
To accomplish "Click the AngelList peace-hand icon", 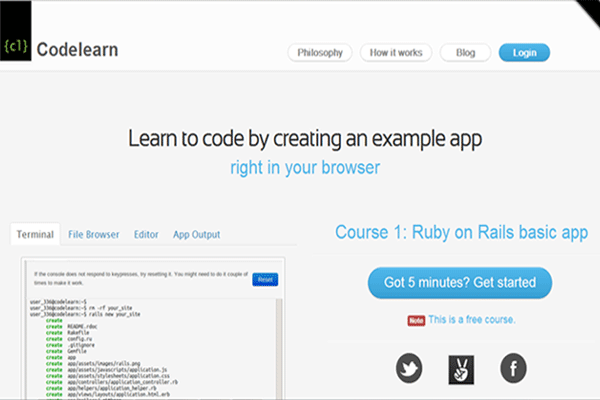I will click(x=461, y=370).
